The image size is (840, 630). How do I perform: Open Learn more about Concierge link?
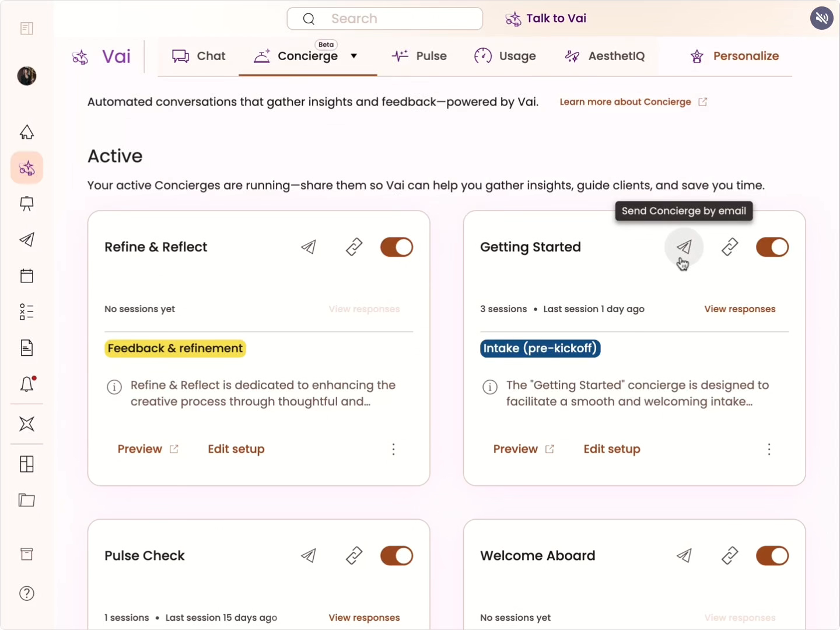633,102
